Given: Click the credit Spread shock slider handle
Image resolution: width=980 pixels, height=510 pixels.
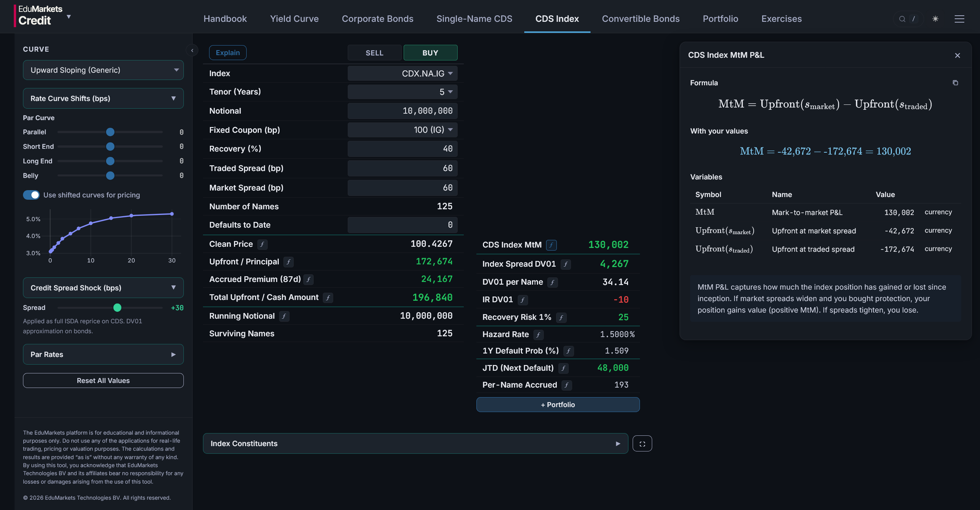Looking at the screenshot, I should [x=118, y=308].
